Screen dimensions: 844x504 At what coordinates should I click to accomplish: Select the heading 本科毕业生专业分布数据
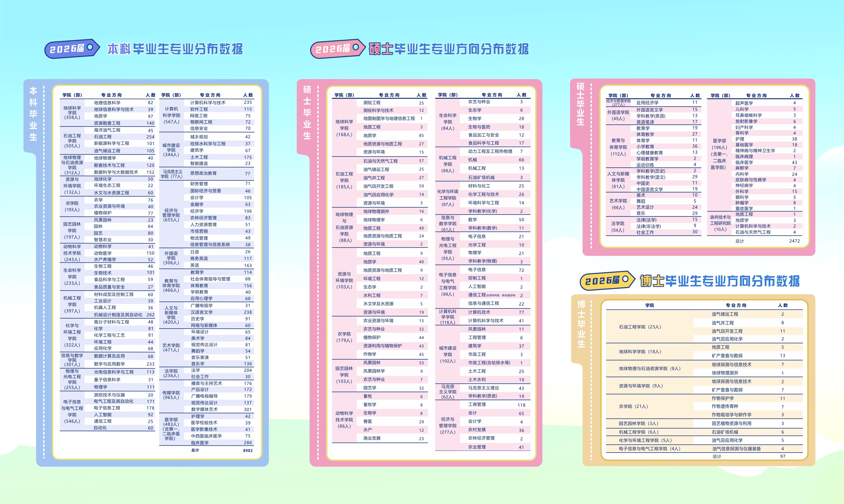pyautogui.click(x=175, y=49)
